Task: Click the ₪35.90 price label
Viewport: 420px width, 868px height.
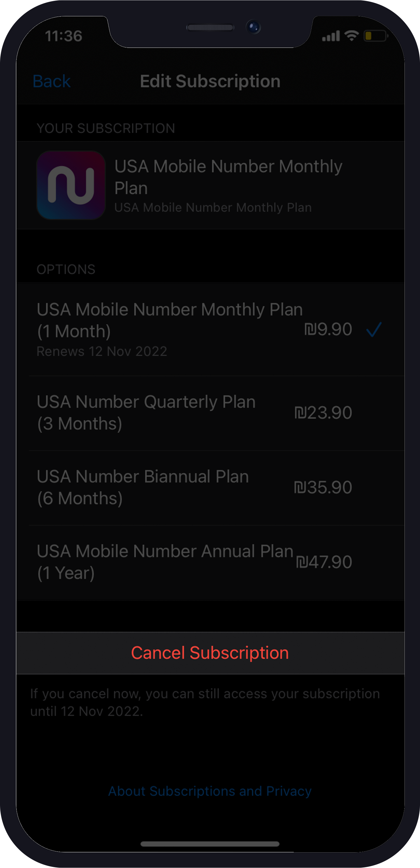Action: tap(323, 487)
